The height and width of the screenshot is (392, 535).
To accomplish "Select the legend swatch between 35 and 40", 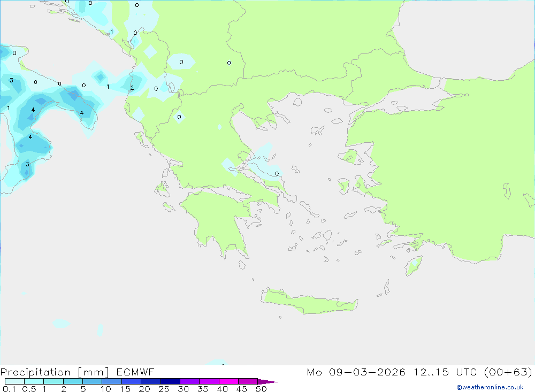I will coord(209,381).
